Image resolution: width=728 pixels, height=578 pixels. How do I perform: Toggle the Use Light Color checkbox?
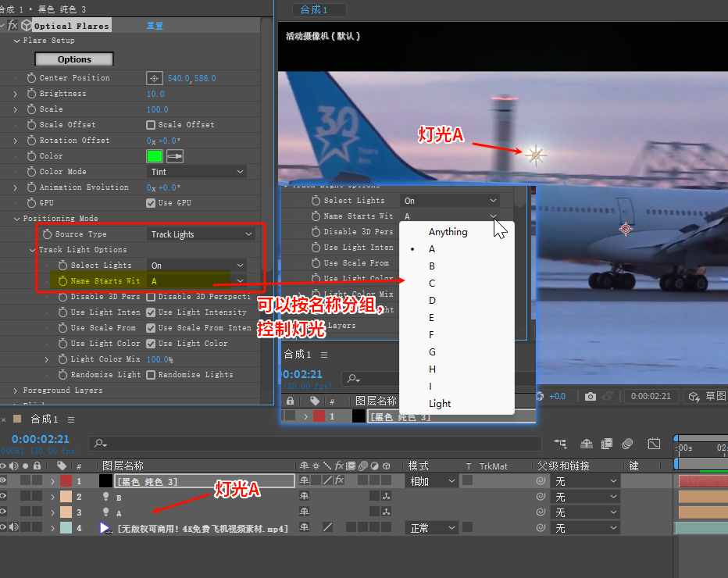point(151,344)
